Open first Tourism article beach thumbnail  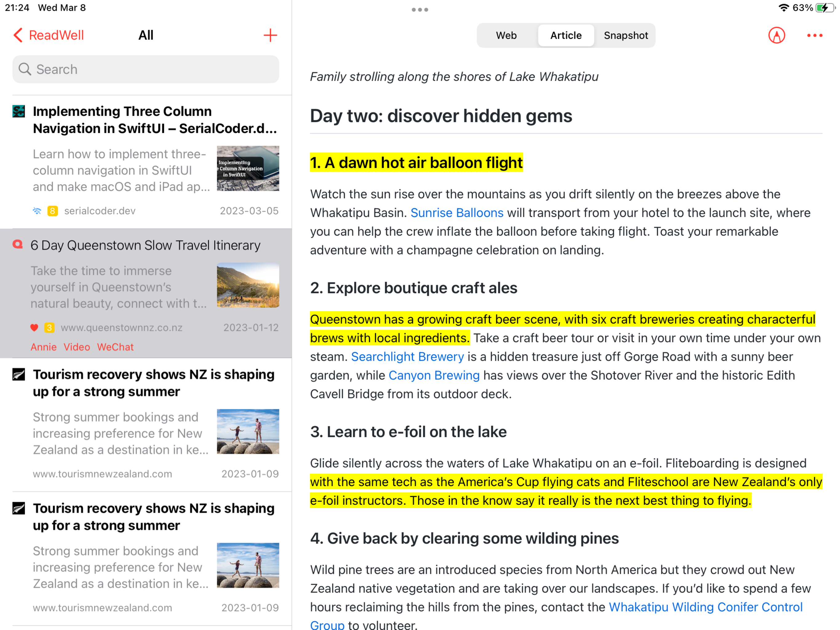(248, 431)
